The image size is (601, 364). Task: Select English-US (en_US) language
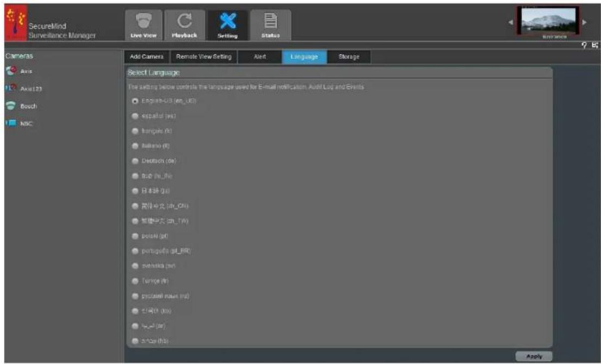coord(135,101)
